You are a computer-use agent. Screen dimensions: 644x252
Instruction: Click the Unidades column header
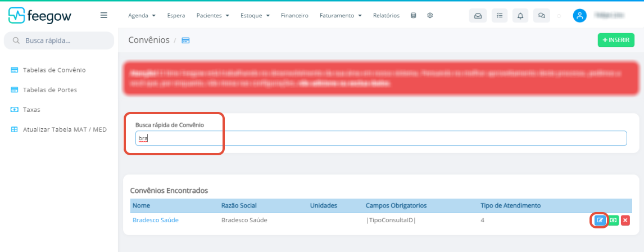point(323,205)
